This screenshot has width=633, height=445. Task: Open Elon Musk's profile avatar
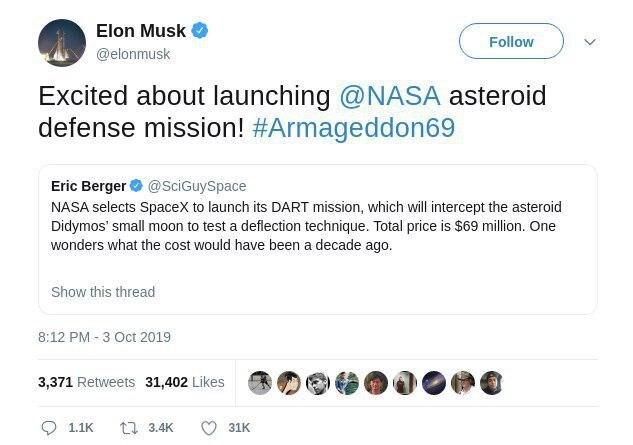pyautogui.click(x=62, y=42)
